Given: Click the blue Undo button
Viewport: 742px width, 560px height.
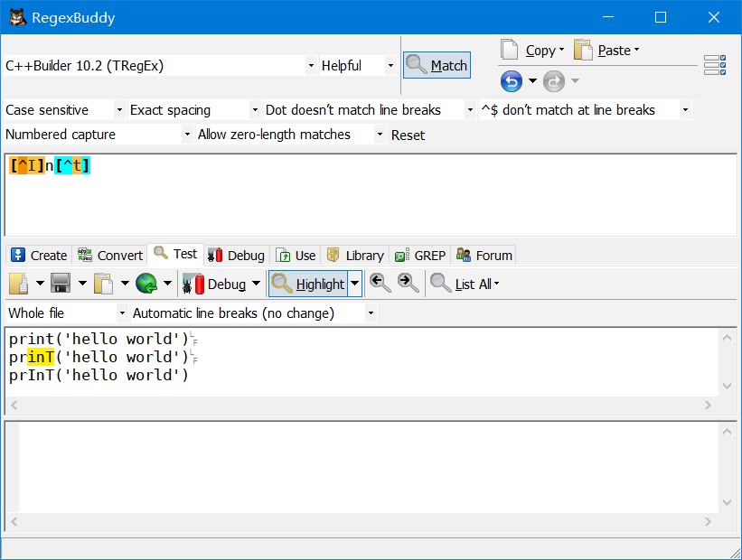Looking at the screenshot, I should 512,81.
